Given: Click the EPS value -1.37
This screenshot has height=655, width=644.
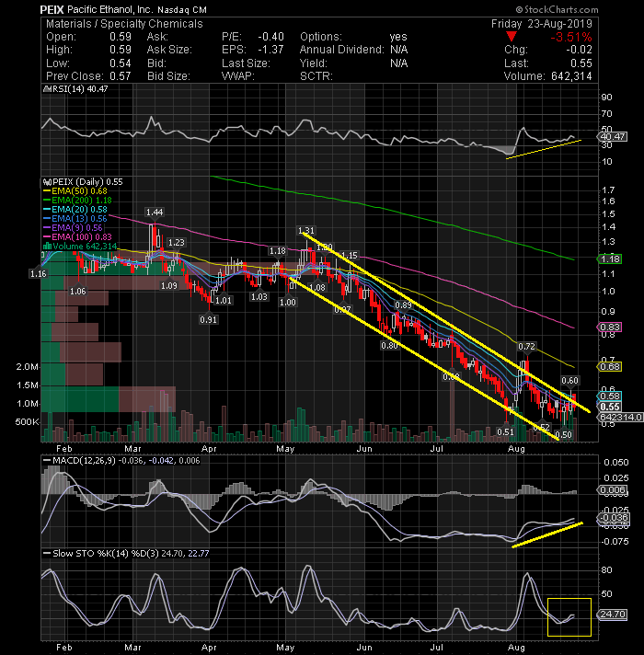Looking at the screenshot, I should click(x=270, y=50).
